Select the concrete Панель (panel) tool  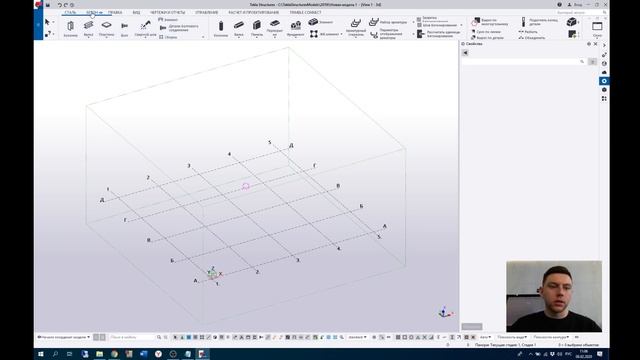click(257, 29)
